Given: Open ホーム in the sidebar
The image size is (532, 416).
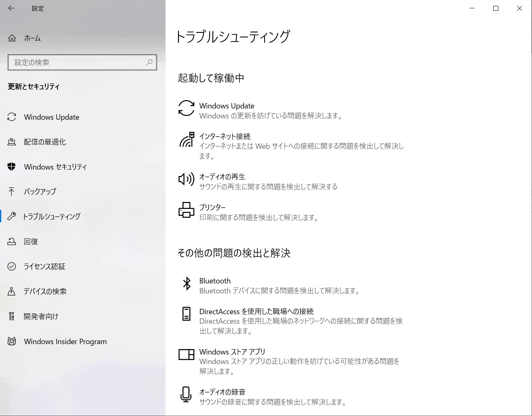Looking at the screenshot, I should 83,38.
